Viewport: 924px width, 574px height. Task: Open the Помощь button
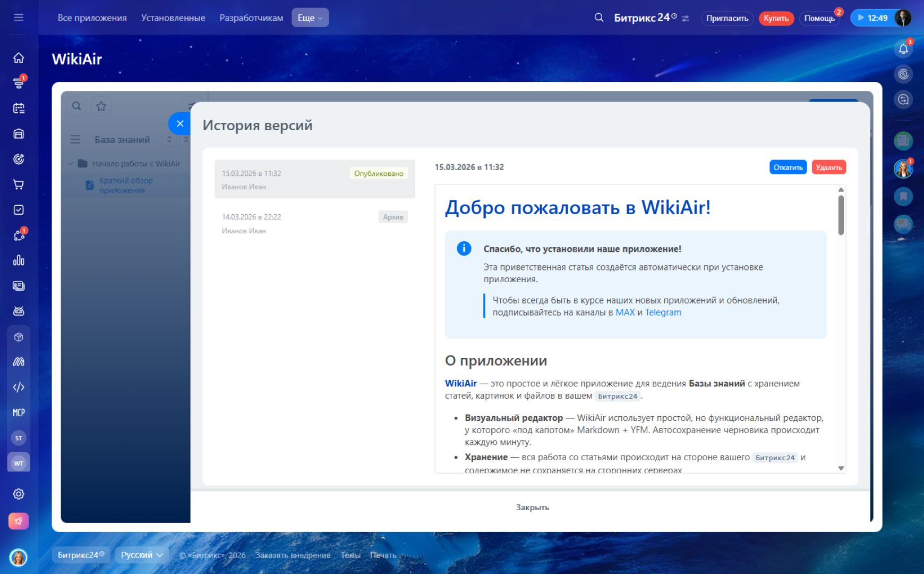click(819, 18)
